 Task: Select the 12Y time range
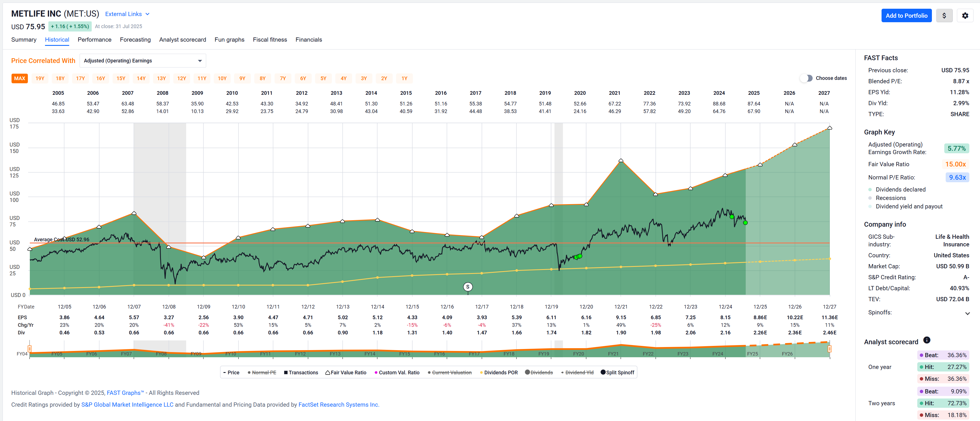(x=181, y=78)
